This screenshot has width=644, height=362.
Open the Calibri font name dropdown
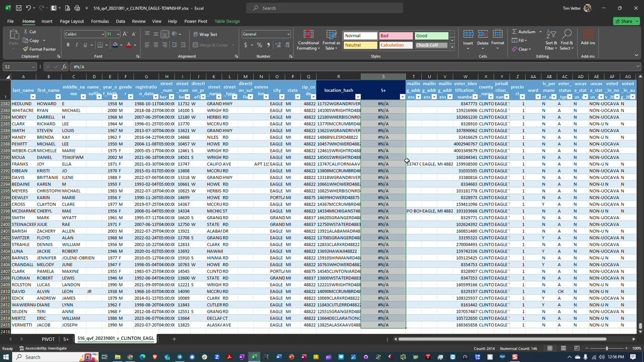pyautogui.click(x=103, y=34)
